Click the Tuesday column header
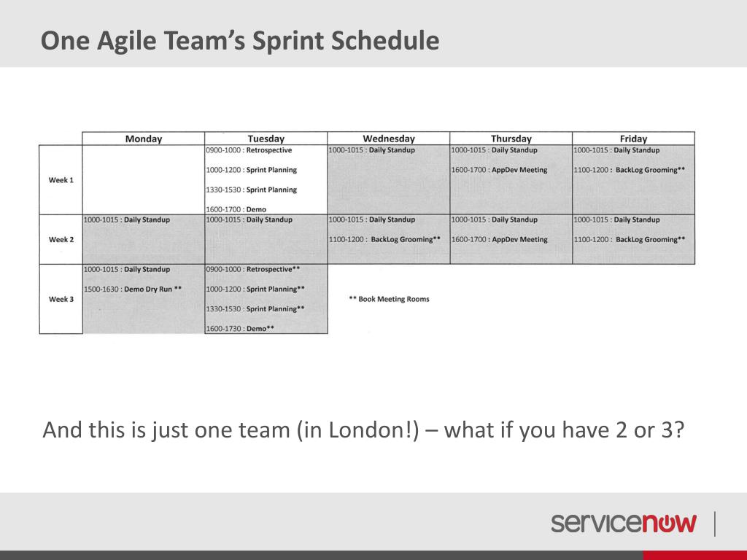 pyautogui.click(x=266, y=139)
